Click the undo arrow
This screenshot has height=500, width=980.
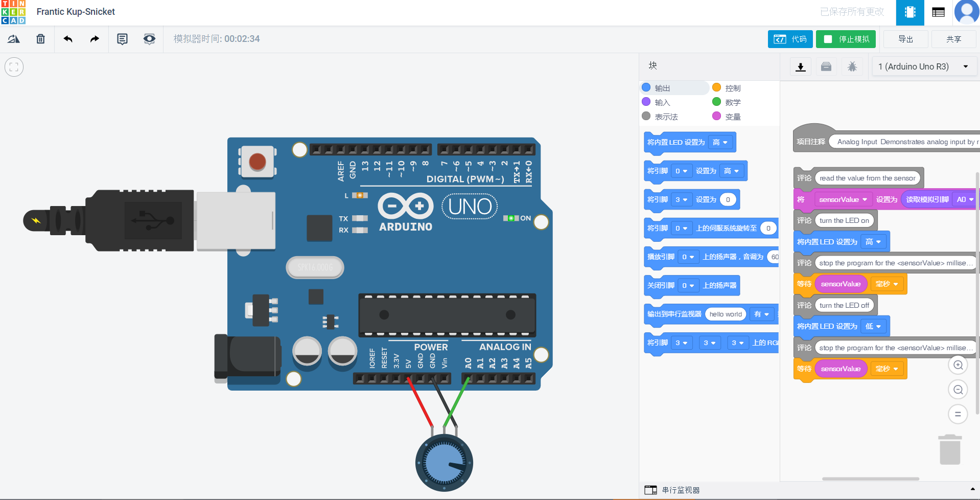coord(68,39)
